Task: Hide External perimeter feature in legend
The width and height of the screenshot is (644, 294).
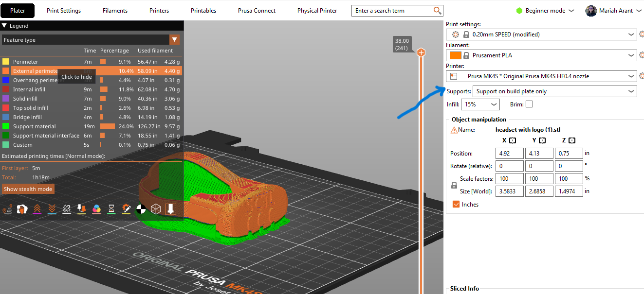Action: [x=91, y=71]
